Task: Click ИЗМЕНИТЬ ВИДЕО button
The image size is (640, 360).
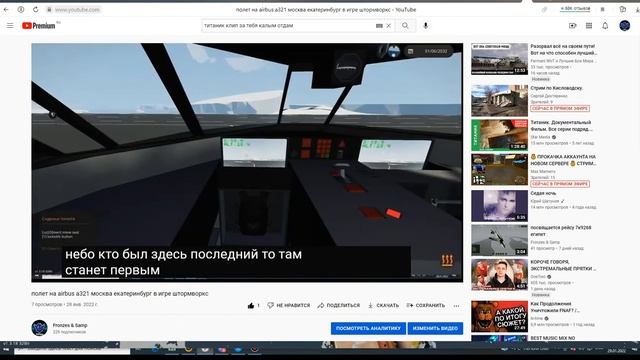Action: [435, 328]
